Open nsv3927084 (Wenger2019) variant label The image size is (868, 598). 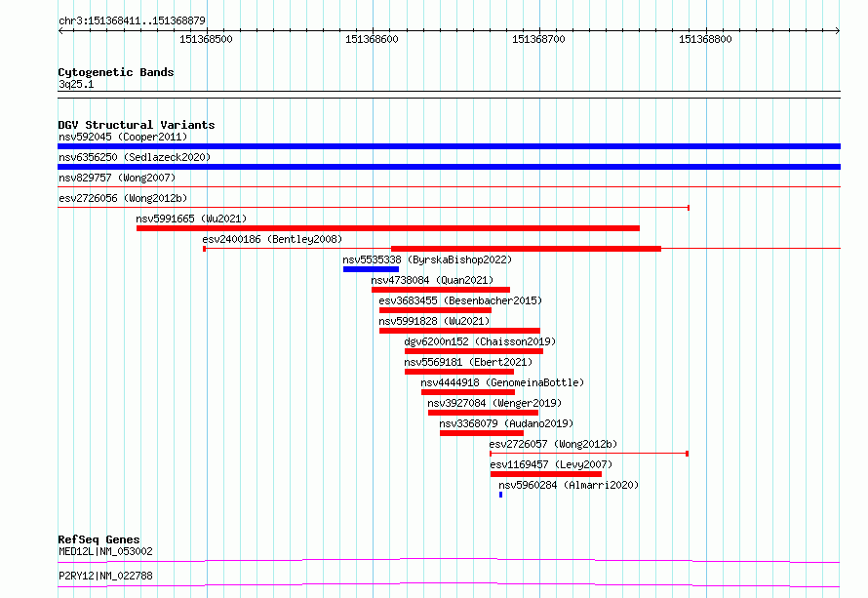click(494, 403)
